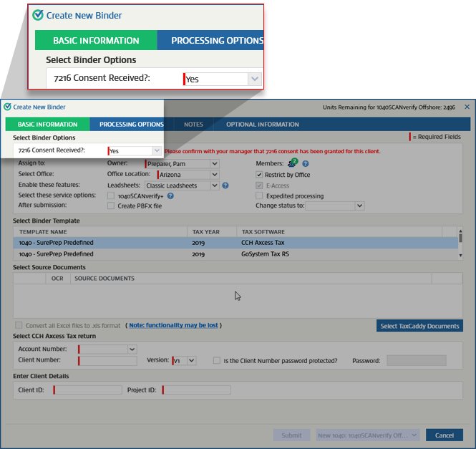Expand the Leadsheets dropdown

[x=215, y=185]
